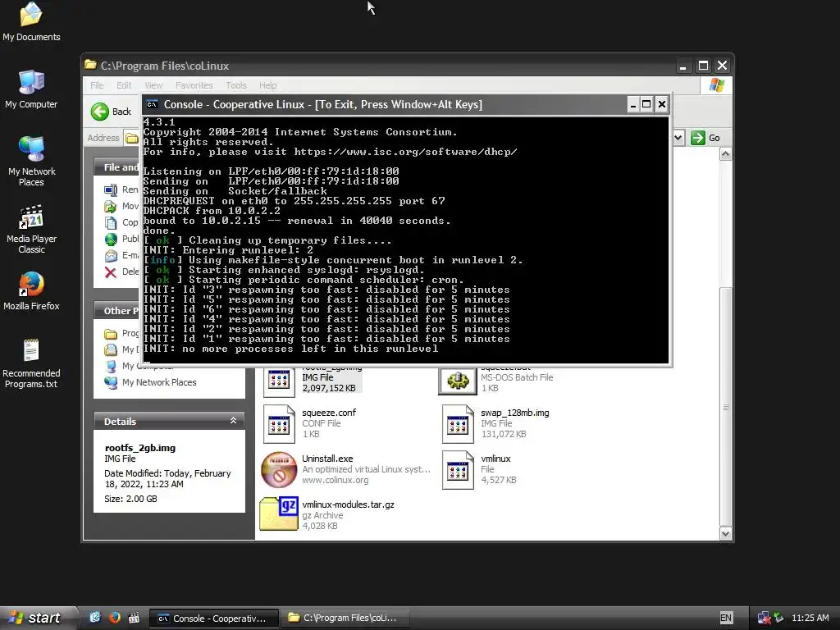Select the swap_128mb.img file icon

(x=458, y=424)
